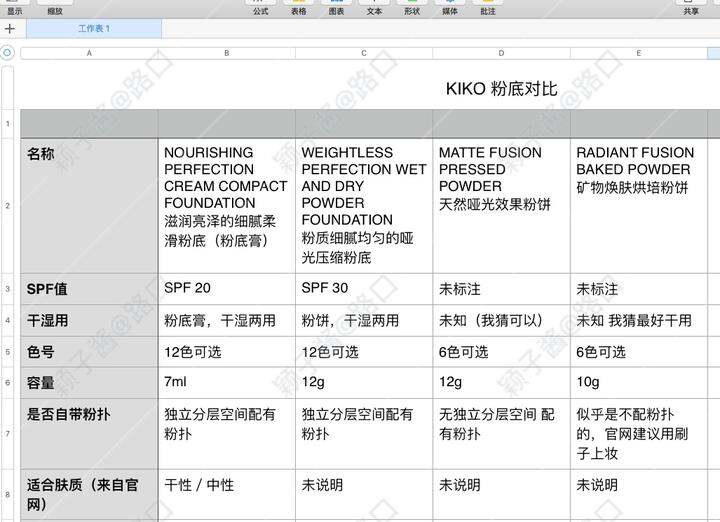Select 独立分层空间配有粉扑 cell in column B
The image size is (720, 522).
[x=227, y=433]
